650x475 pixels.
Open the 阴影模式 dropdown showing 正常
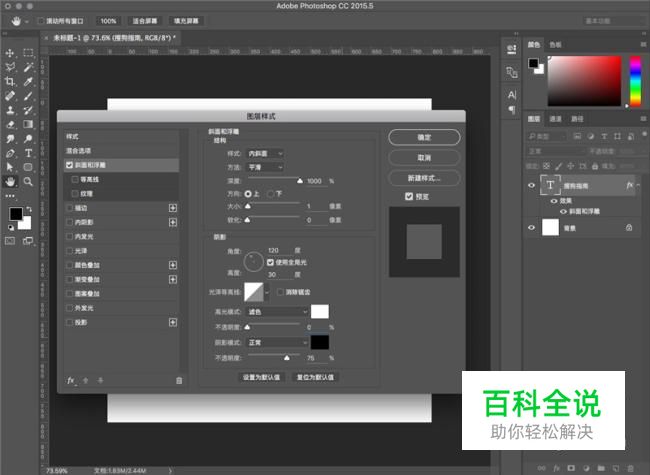277,343
